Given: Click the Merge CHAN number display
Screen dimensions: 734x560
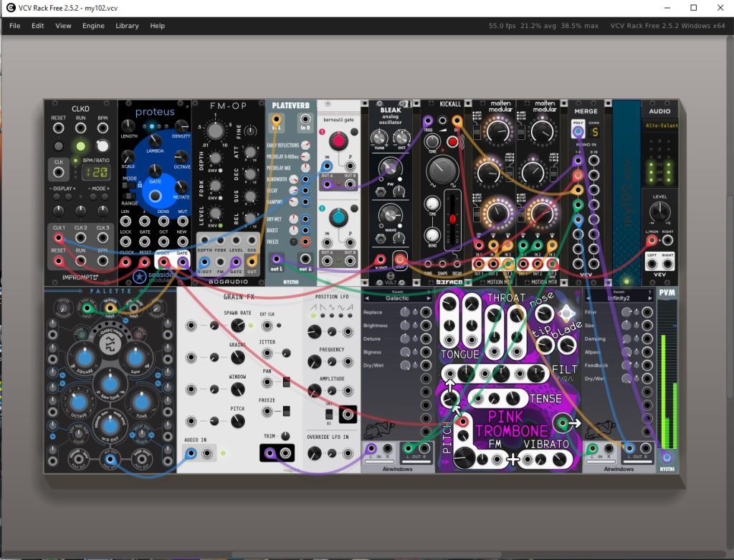Looking at the screenshot, I should point(594,132).
